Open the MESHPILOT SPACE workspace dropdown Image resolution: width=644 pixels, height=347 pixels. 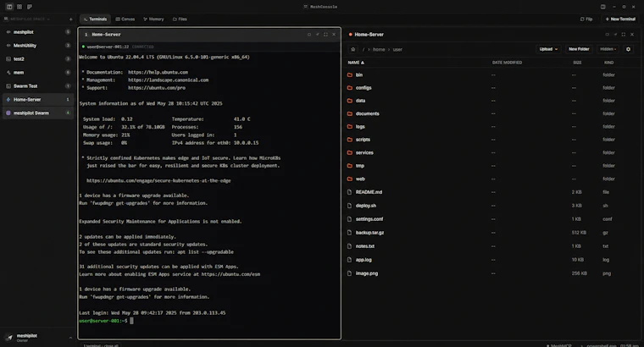click(x=27, y=19)
